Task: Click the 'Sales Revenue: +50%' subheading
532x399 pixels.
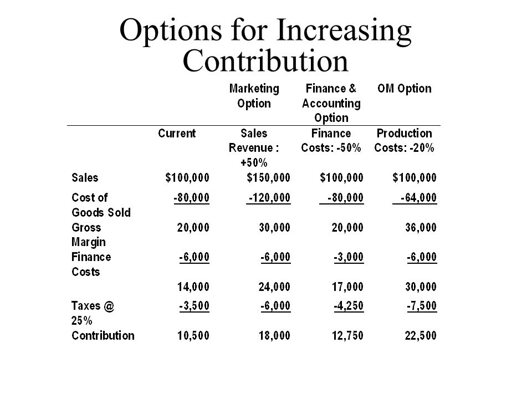Action: [x=254, y=148]
